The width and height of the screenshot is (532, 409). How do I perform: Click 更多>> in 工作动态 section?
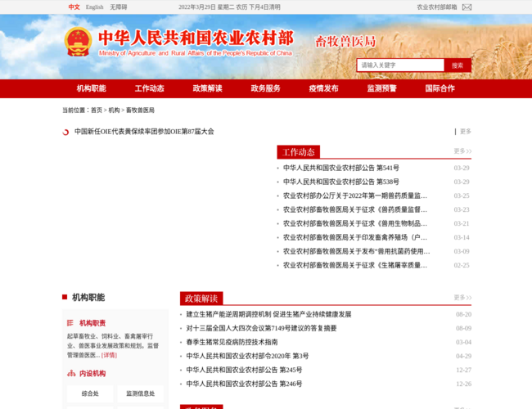[x=462, y=151]
